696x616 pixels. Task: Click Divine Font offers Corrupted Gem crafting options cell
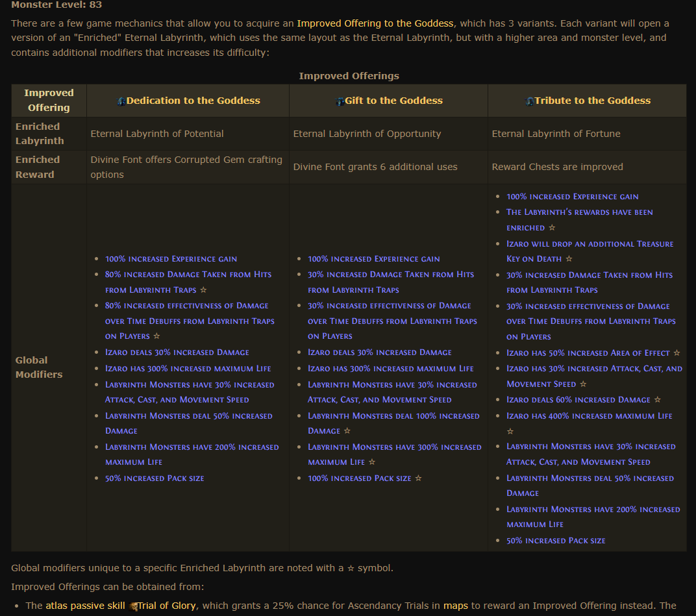(188, 167)
